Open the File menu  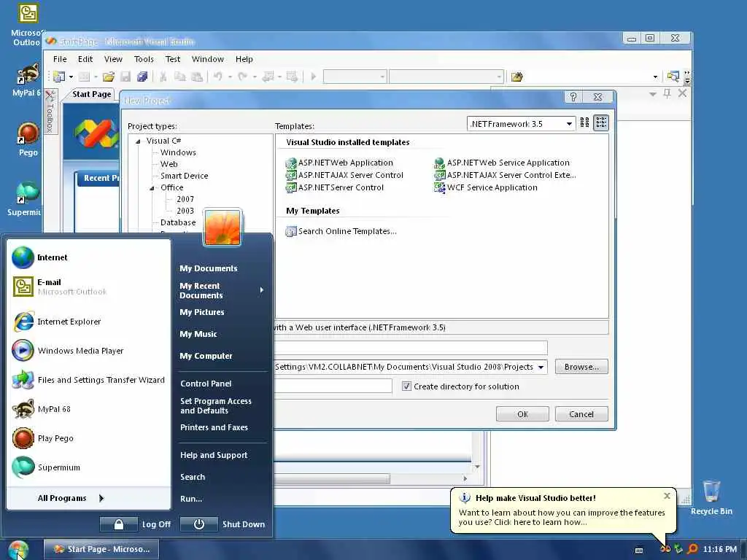click(60, 59)
